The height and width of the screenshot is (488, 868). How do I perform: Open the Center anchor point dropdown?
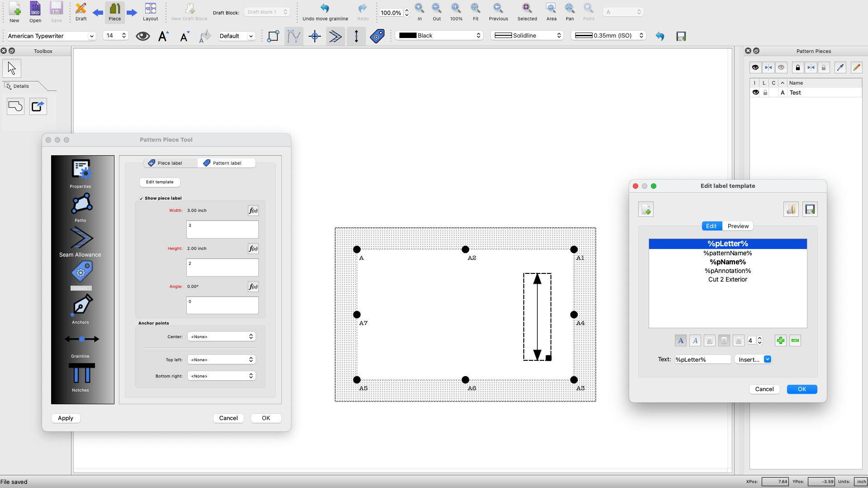[222, 337]
